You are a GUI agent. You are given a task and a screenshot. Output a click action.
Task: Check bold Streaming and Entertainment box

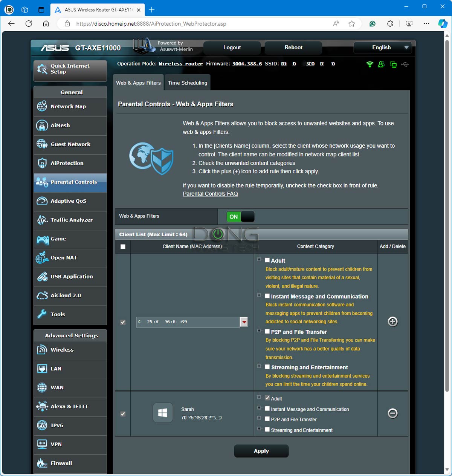tap(267, 367)
